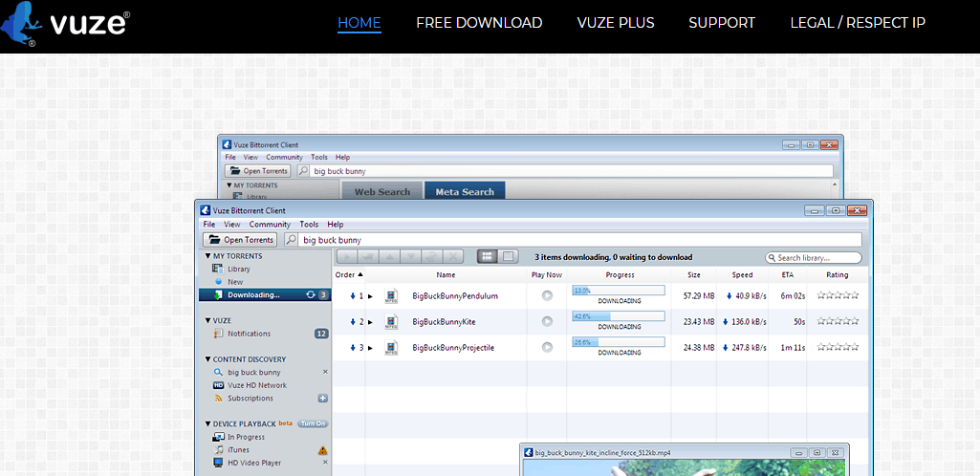Click the magnifier icon beside front search box
The width and height of the screenshot is (980, 476).
click(291, 240)
